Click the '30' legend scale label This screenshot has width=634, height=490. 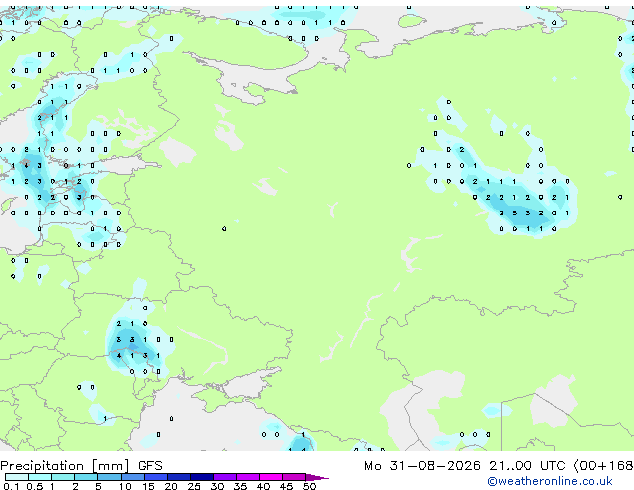point(217,486)
